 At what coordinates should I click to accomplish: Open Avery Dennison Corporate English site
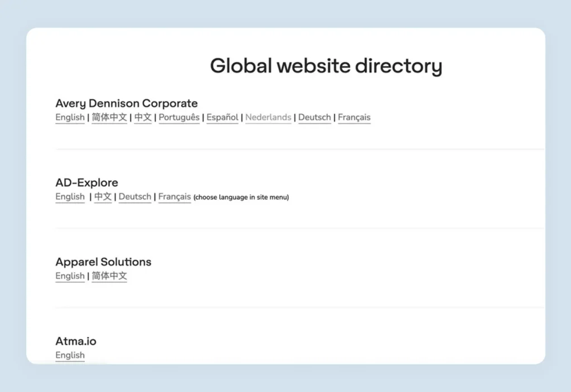70,117
